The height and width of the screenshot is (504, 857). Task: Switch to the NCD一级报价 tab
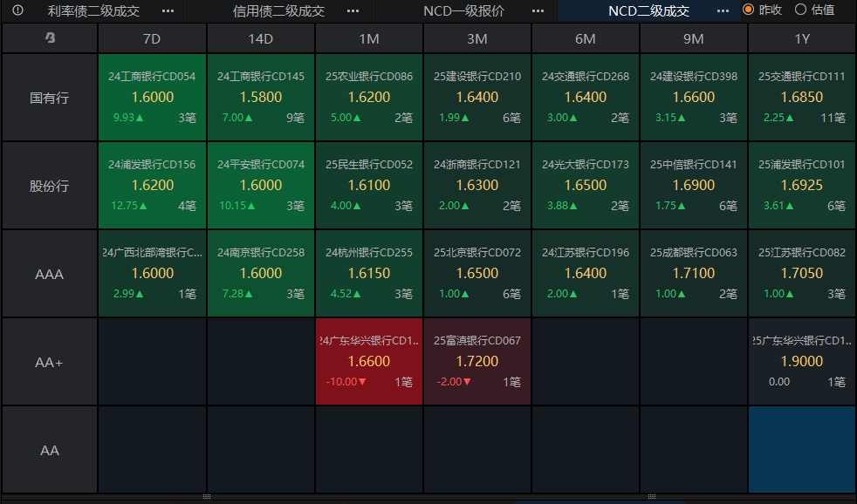coord(463,11)
